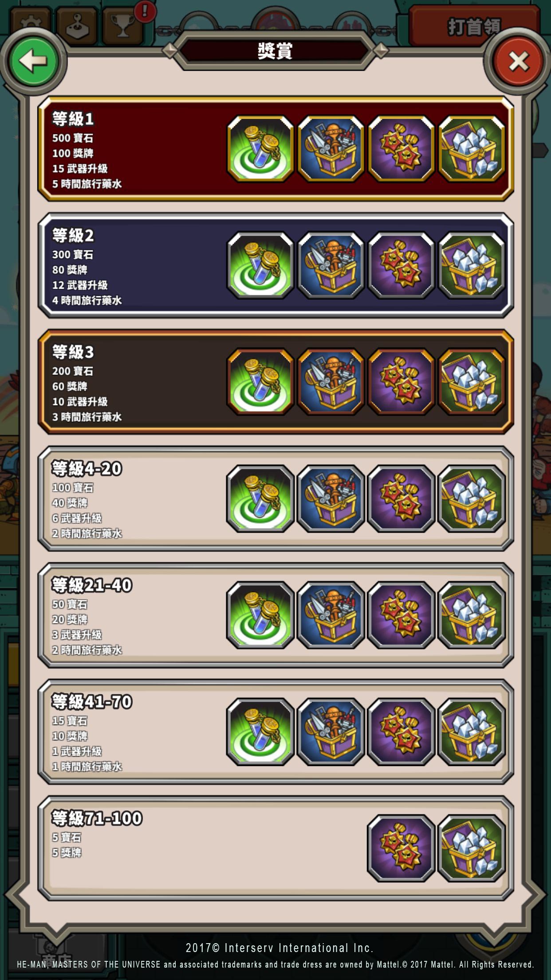This screenshot has width=551, height=980.
Task: Tap the gems chest icon in 等級71-100 row
Action: pyautogui.click(x=472, y=848)
